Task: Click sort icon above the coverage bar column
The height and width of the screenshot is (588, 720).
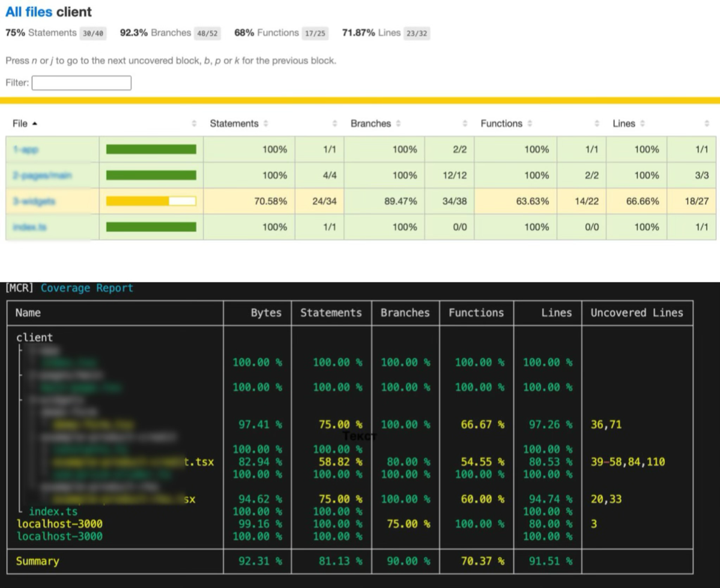Action: [x=194, y=124]
